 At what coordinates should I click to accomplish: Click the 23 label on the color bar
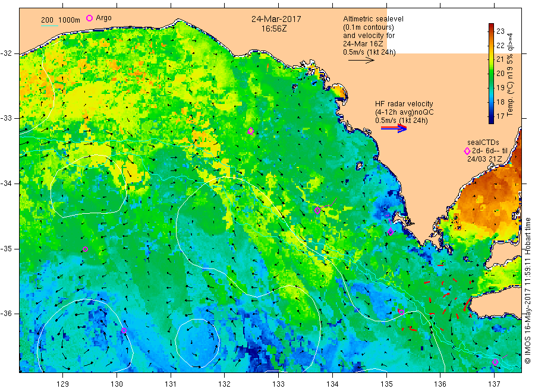tap(500, 31)
